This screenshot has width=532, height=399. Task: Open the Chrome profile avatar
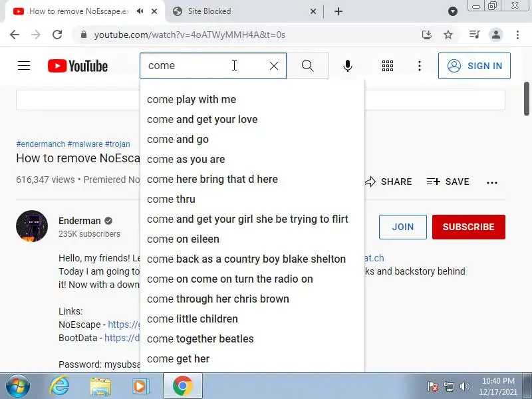(x=495, y=35)
